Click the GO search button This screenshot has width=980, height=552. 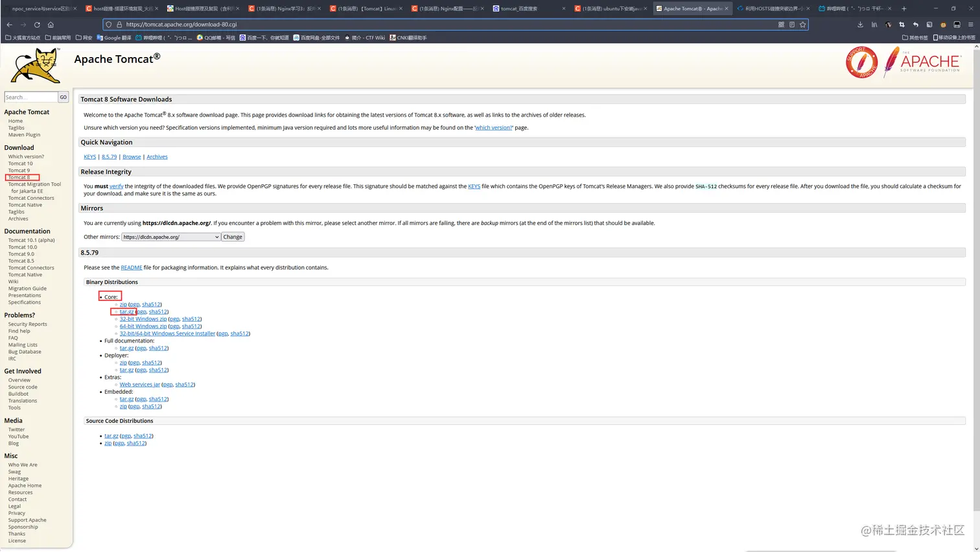click(x=64, y=97)
